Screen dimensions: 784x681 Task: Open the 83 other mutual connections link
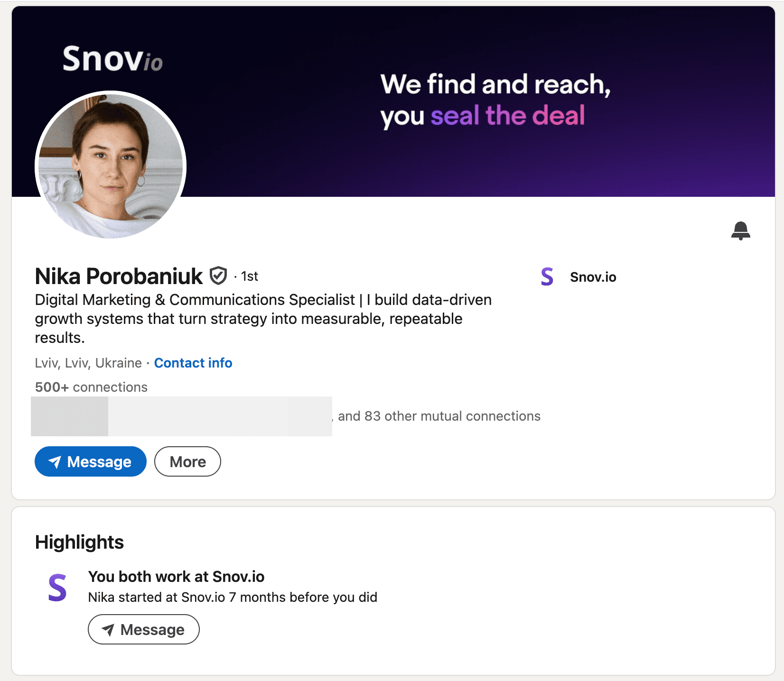point(439,416)
